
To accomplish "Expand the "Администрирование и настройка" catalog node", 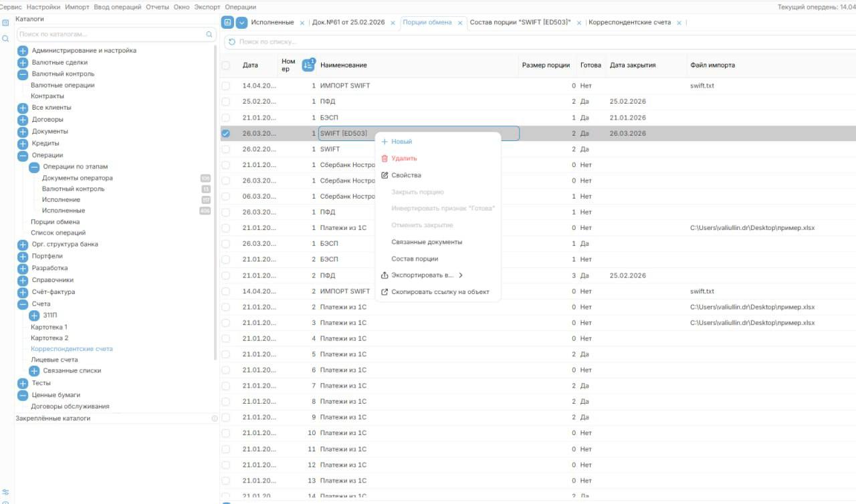I will [23, 51].
